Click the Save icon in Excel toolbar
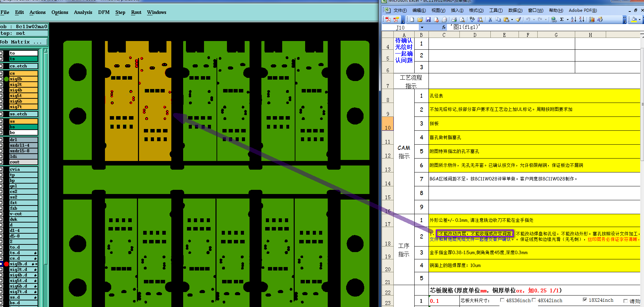Screen dimensions: 644x307 (428, 19)
